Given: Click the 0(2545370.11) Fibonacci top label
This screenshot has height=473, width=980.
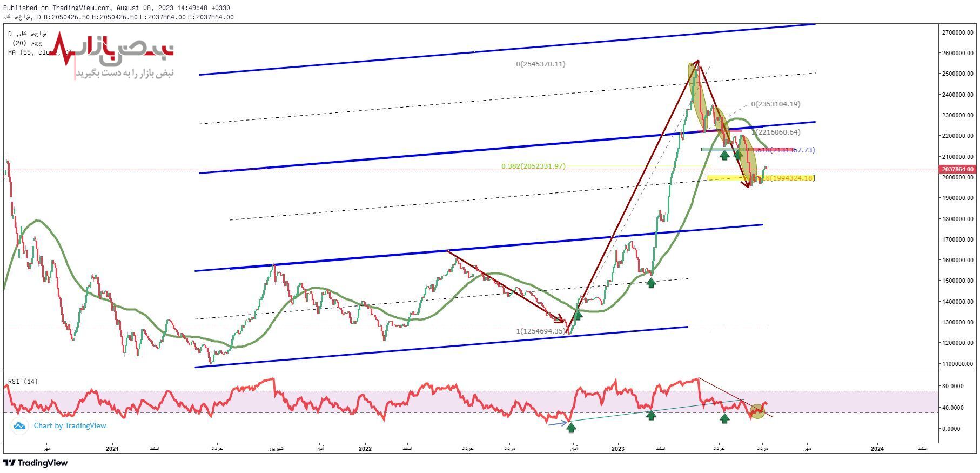Looking at the screenshot, I should coord(540,64).
